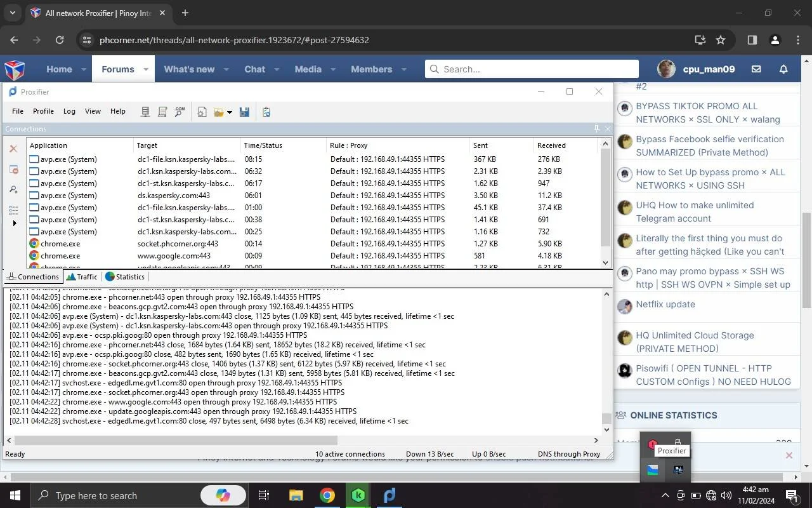Open the Profile menu in Proxifier

[43, 111]
